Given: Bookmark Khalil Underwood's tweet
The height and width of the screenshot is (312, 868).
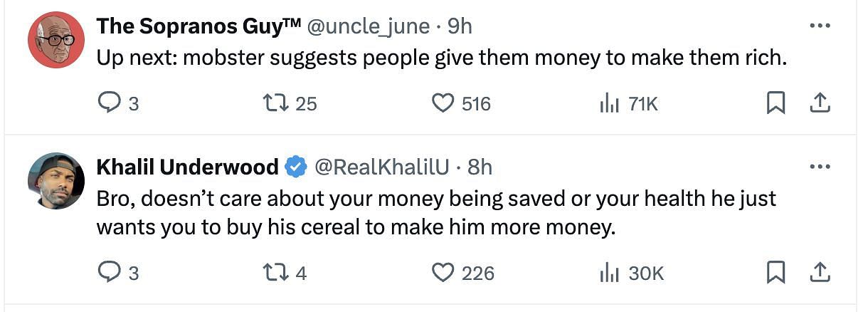Looking at the screenshot, I should [775, 272].
